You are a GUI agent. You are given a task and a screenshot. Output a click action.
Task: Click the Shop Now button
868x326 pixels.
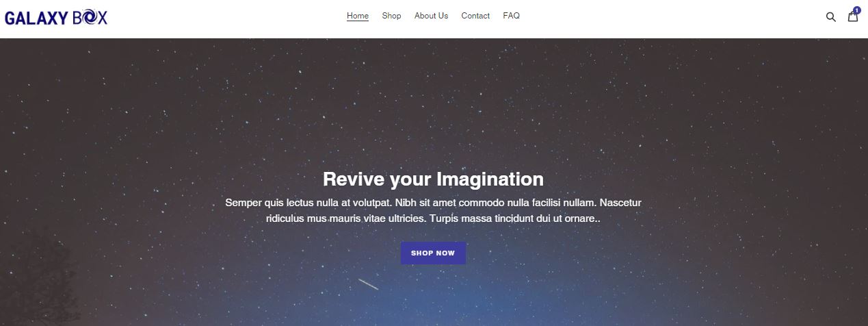point(433,253)
